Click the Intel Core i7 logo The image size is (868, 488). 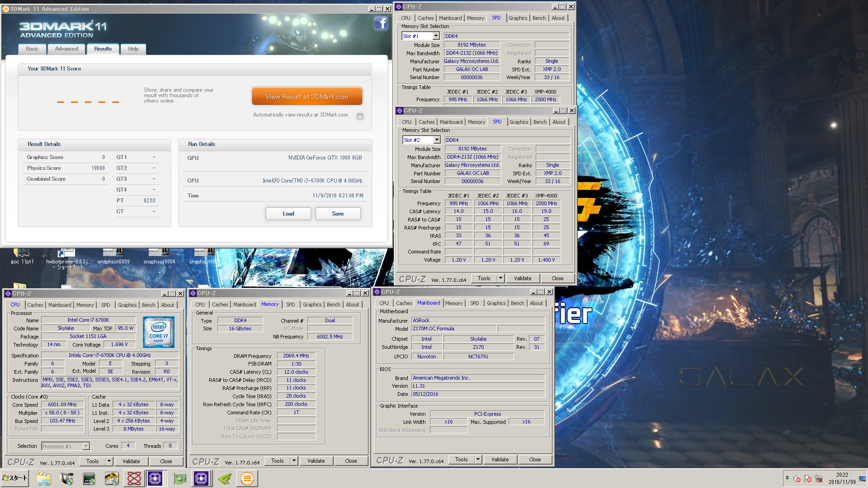pyautogui.click(x=159, y=332)
